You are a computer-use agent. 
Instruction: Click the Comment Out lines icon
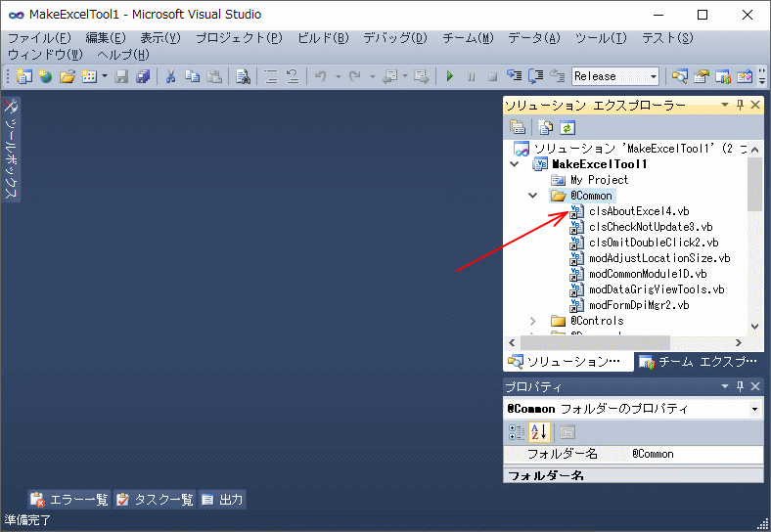pos(271,76)
